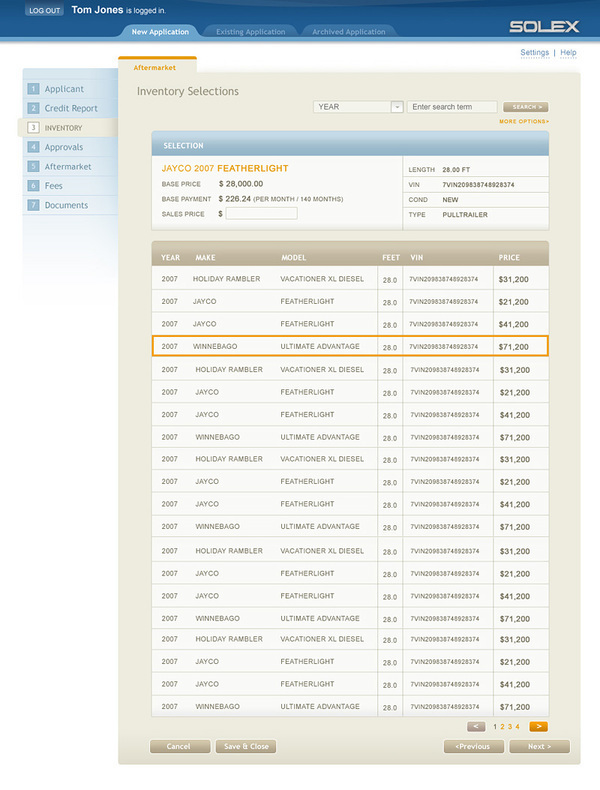Switch to the Existing Application tab
The width and height of the screenshot is (600, 790).
[250, 31]
